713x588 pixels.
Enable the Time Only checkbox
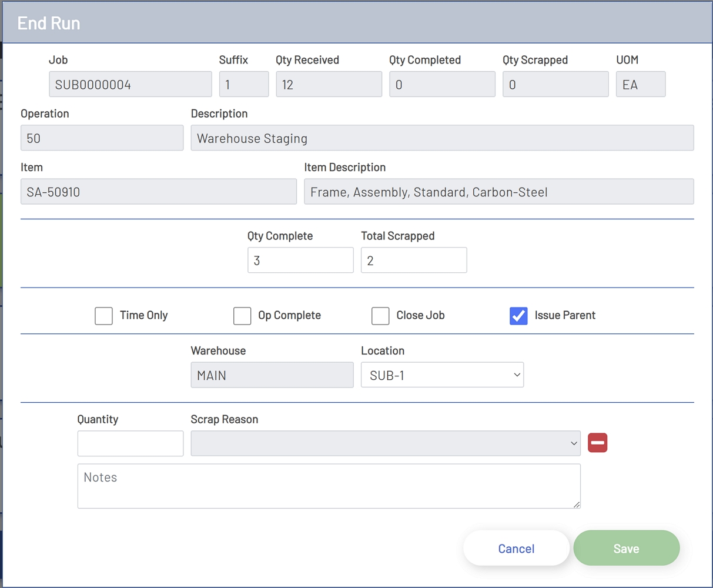(x=104, y=316)
